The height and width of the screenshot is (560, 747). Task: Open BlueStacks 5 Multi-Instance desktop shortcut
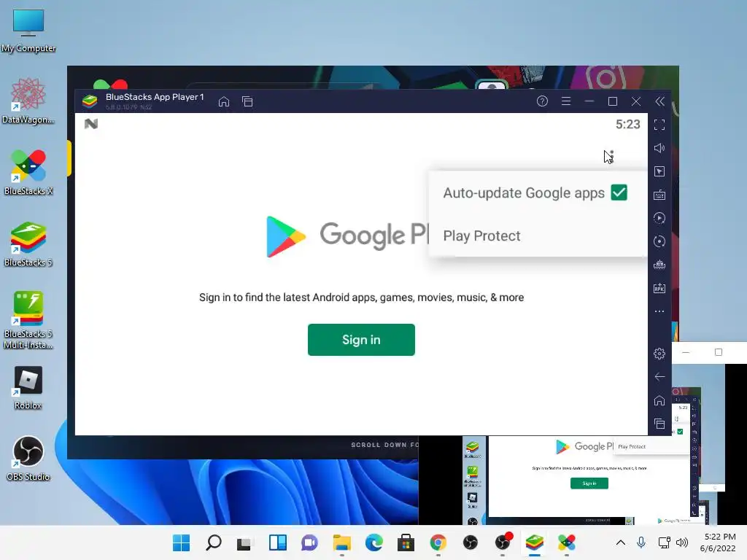28,320
